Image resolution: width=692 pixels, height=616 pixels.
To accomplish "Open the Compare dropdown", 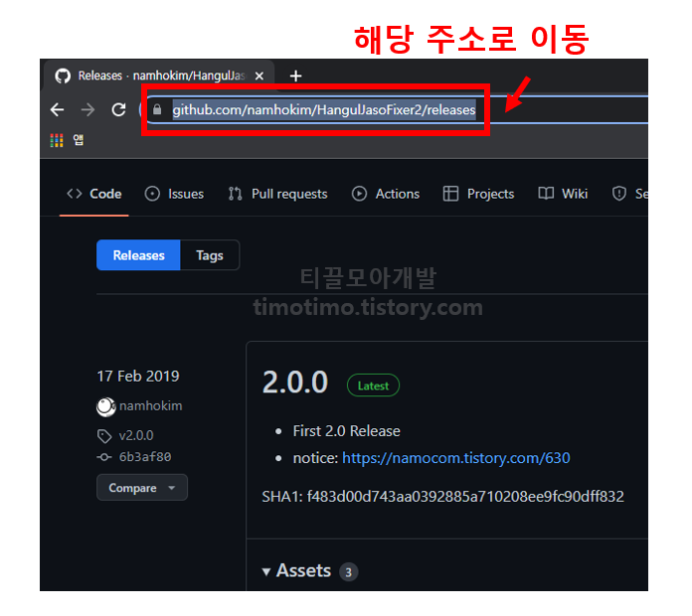I will point(141,487).
